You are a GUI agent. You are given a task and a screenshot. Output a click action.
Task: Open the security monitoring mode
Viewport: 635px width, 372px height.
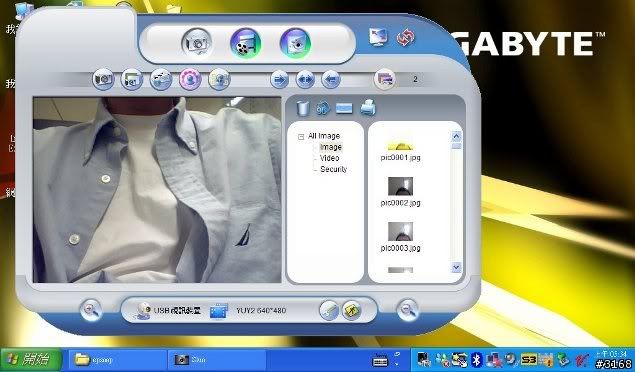(295, 43)
